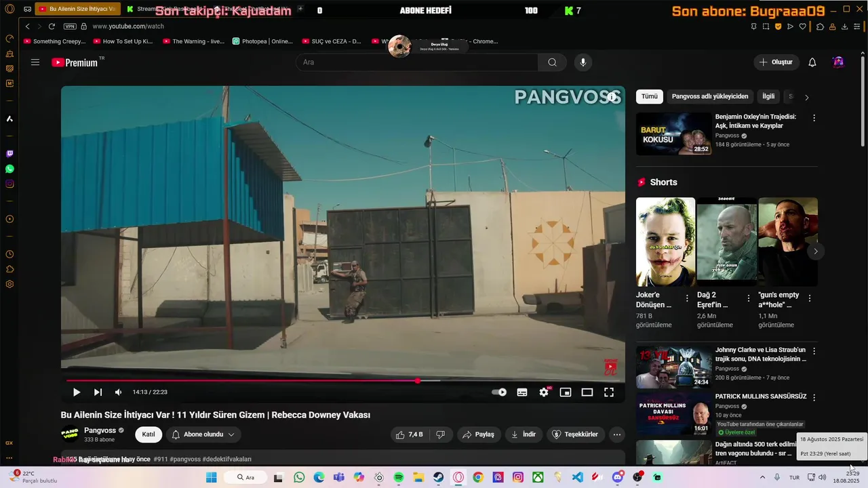Open Benjamin Oxley'nin Trajedisi video thumbnail
Screen dimensions: 868x488
674,134
